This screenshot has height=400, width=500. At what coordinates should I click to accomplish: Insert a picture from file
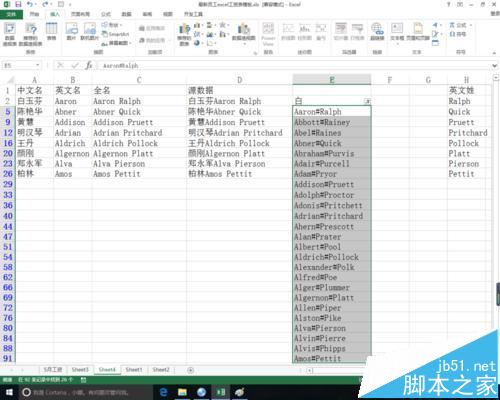point(71,32)
